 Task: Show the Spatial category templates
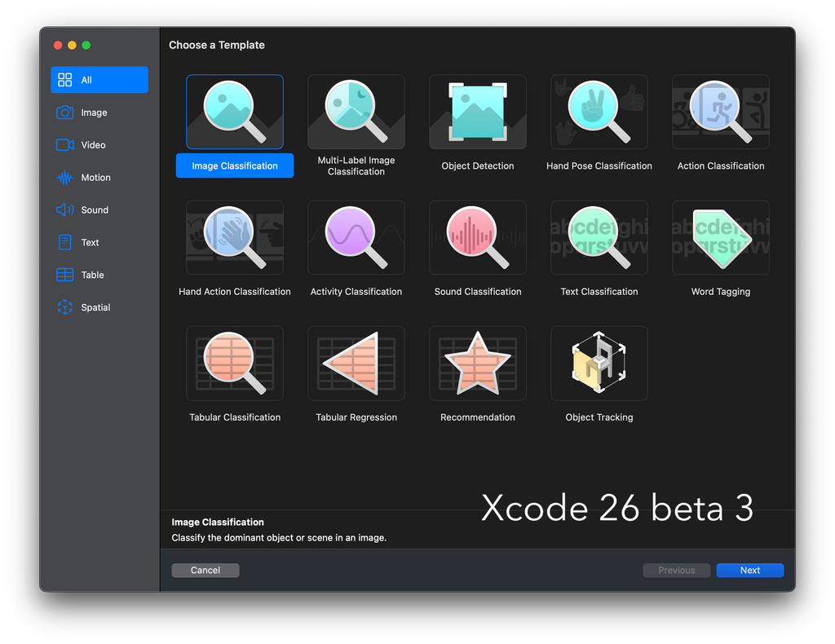pyautogui.click(x=99, y=307)
